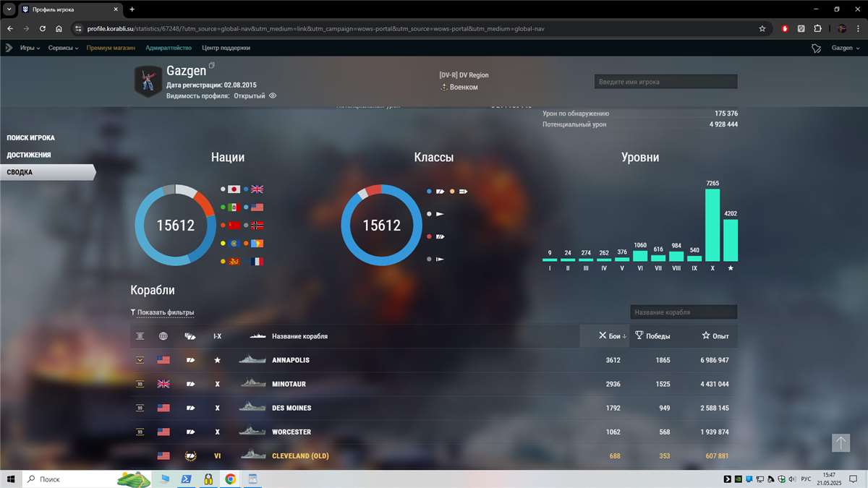
Task: Select the Japan flag in Nations legend
Action: click(x=233, y=189)
